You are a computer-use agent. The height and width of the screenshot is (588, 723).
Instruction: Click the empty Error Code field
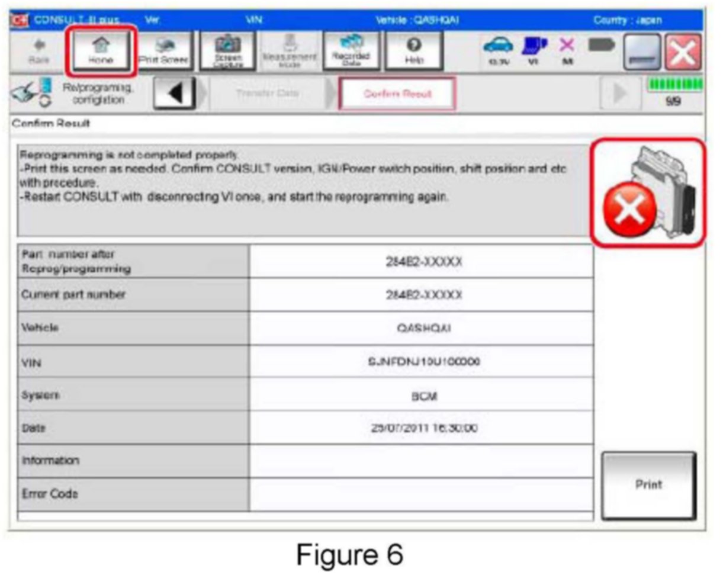(x=421, y=494)
